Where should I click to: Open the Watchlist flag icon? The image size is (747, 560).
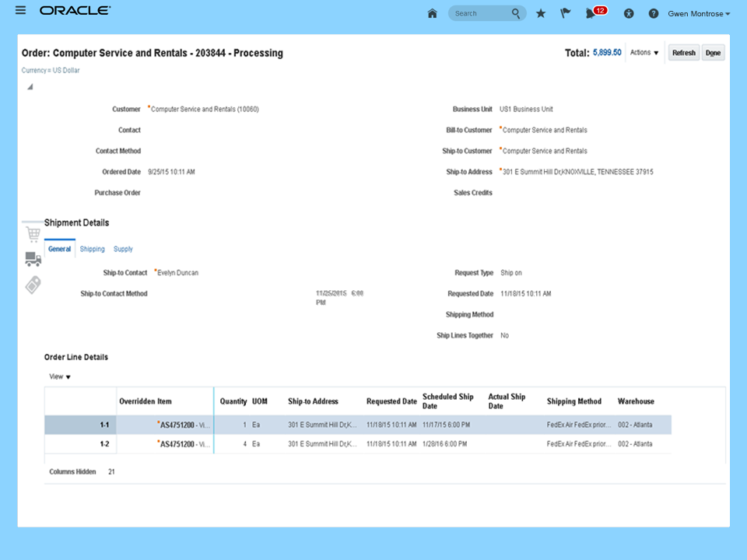pyautogui.click(x=565, y=13)
